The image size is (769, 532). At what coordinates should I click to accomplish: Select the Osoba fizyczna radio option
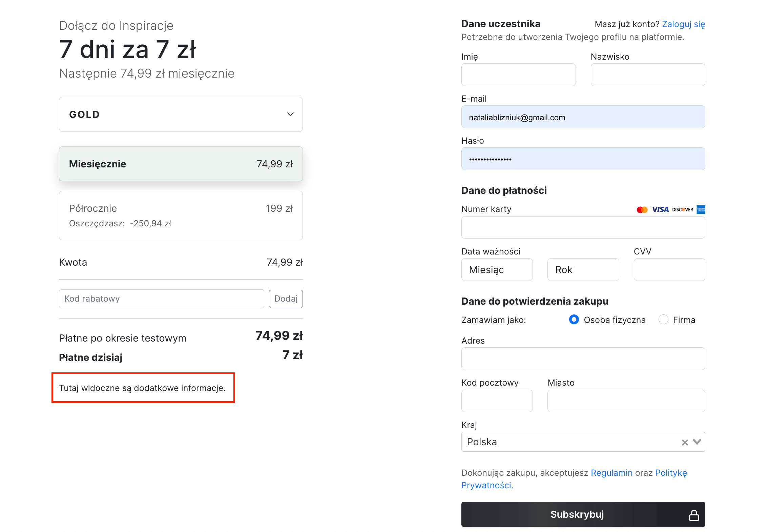click(574, 320)
